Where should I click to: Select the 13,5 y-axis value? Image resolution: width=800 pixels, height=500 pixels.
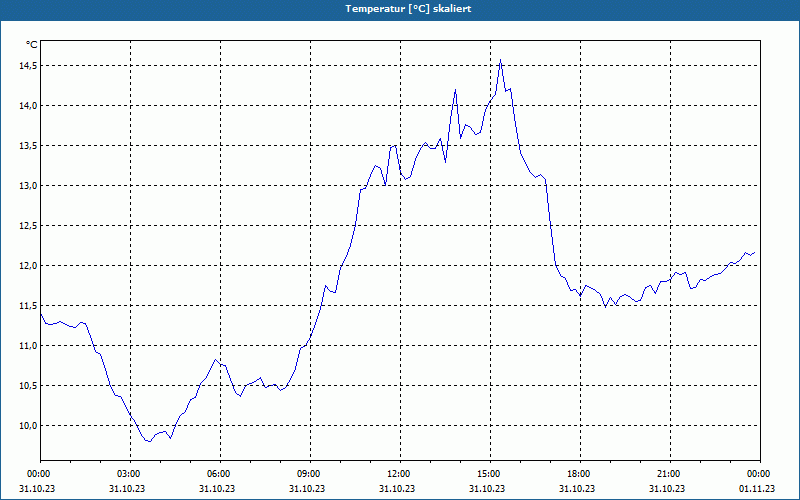(x=29, y=146)
